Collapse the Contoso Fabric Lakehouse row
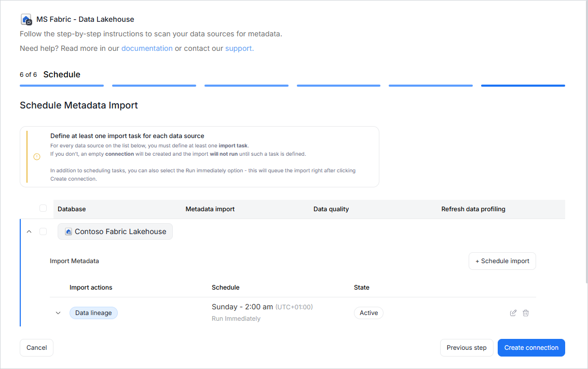Screen dimensions: 588x369 [29, 231]
